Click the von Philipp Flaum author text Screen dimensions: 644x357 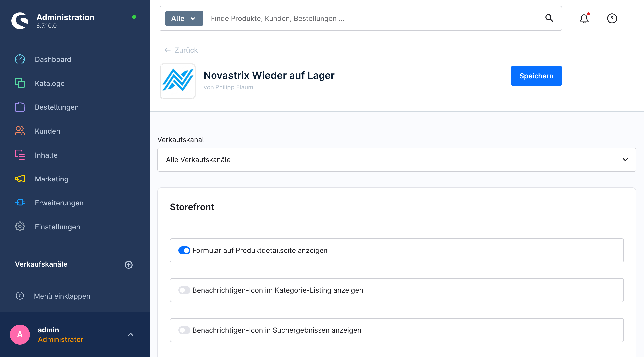tap(228, 87)
